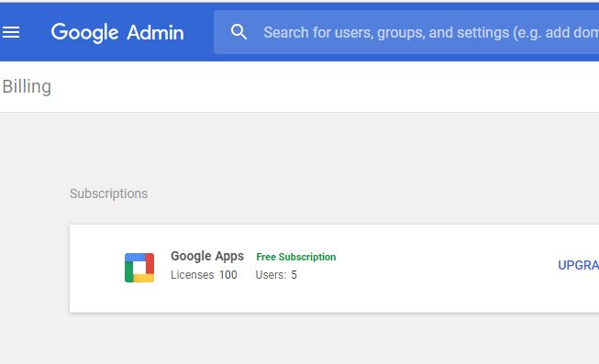
Task: Click the Free Subscription status label
Action: point(296,257)
